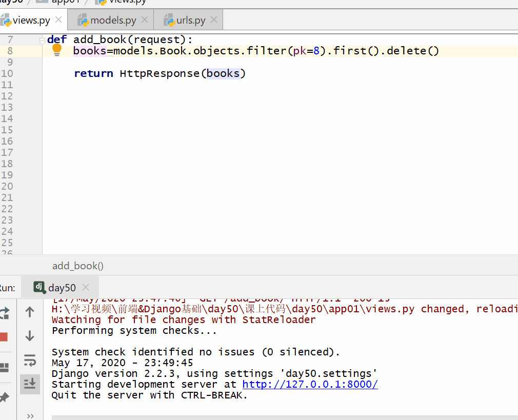Toggle scroll to end of console
Viewport: 518px width, 420px height.
tap(30, 384)
